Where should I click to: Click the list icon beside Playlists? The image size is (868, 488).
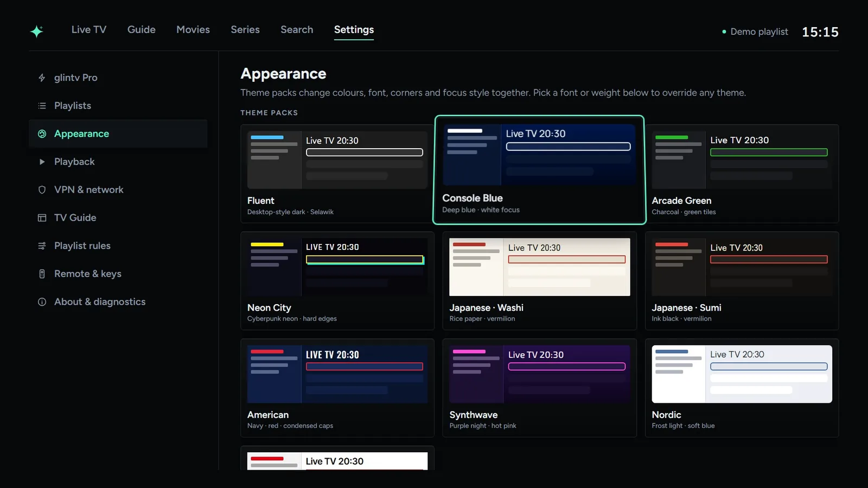click(42, 106)
